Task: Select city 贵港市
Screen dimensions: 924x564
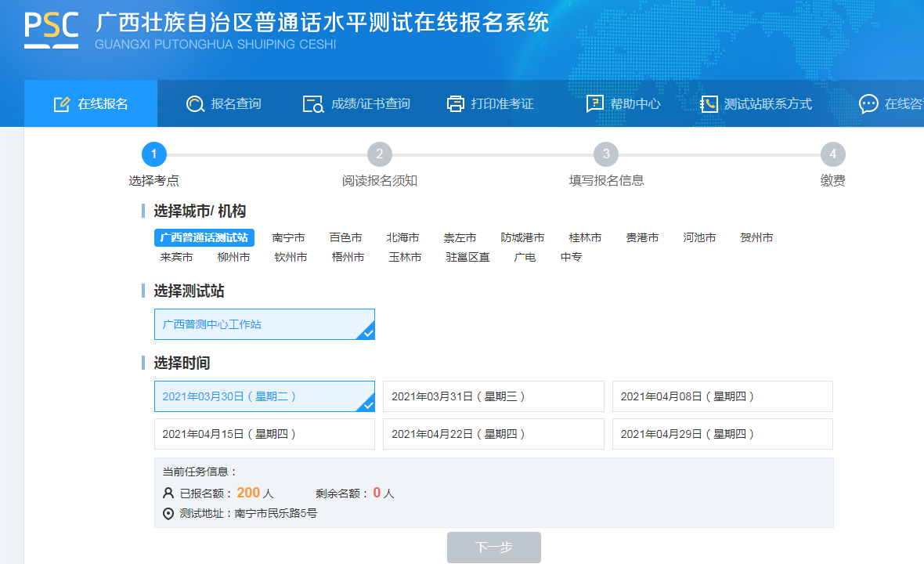Action: tap(642, 237)
